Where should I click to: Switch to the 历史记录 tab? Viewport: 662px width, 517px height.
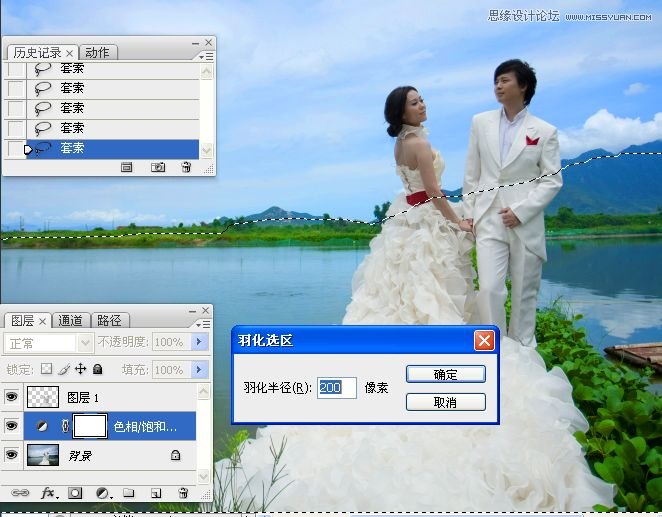pyautogui.click(x=37, y=53)
